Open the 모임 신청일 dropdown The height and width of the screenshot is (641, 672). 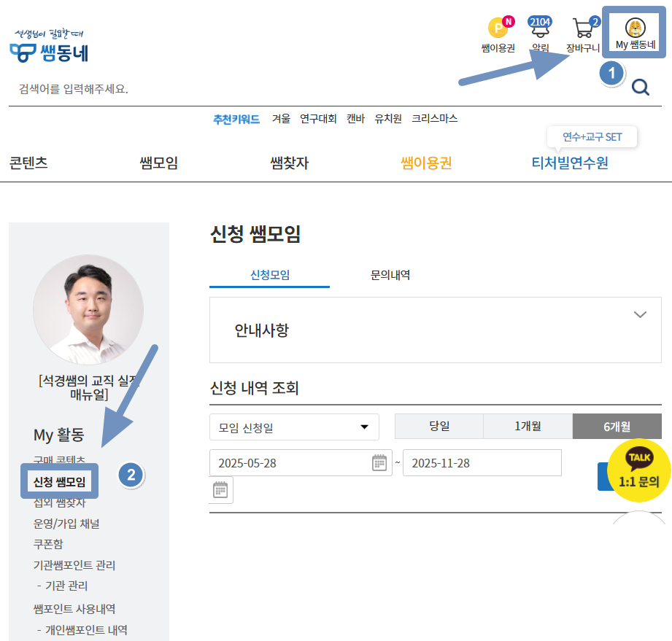[x=294, y=427]
